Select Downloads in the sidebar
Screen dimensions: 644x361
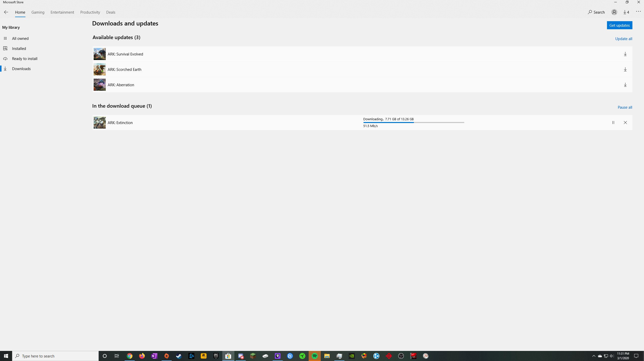(x=21, y=69)
